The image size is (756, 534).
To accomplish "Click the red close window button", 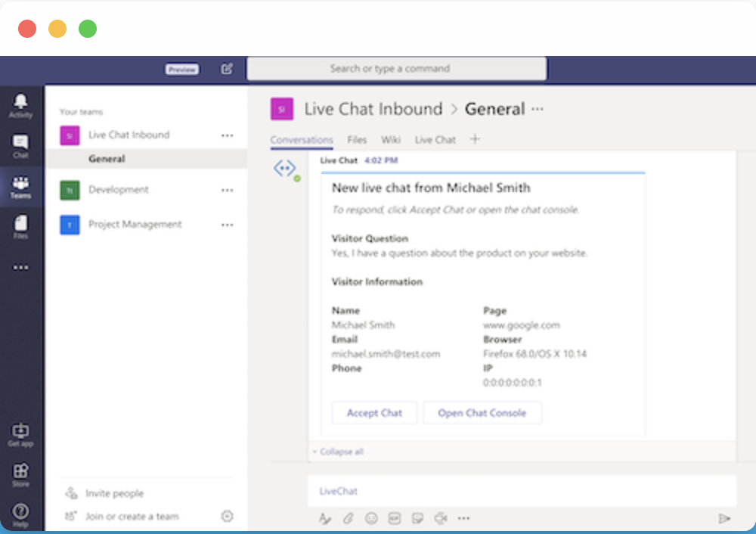I will coord(27,29).
